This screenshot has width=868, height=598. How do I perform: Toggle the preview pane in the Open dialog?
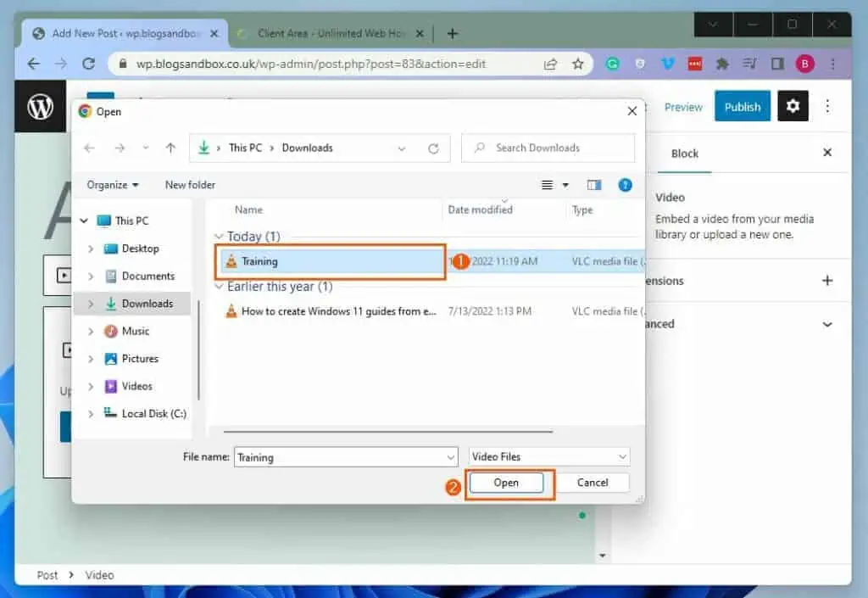pos(593,185)
